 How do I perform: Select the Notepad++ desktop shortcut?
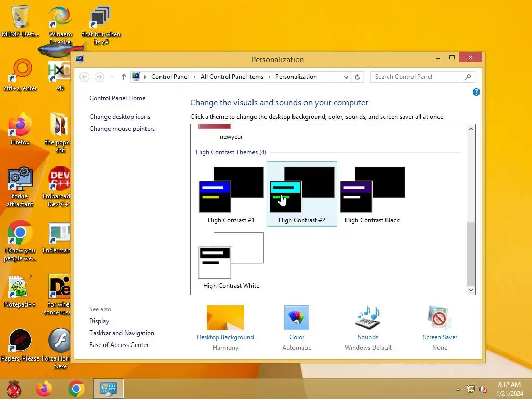click(x=20, y=291)
